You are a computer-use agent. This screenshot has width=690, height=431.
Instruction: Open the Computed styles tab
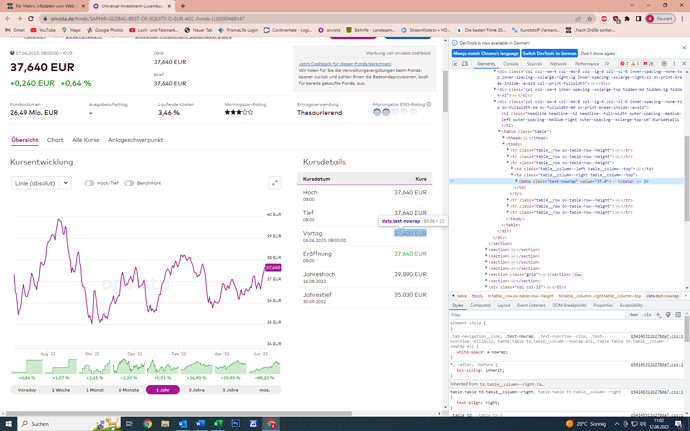click(480, 305)
